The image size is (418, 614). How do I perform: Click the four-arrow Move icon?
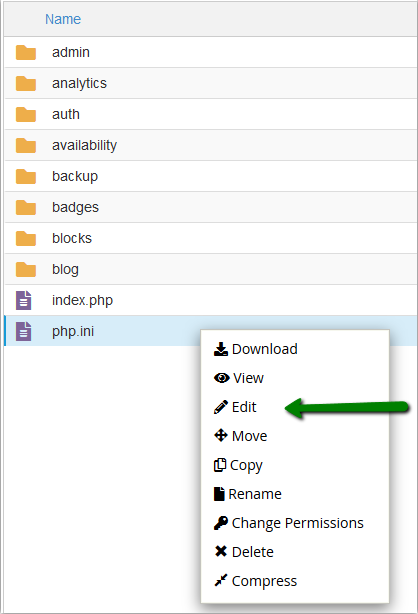[221, 435]
